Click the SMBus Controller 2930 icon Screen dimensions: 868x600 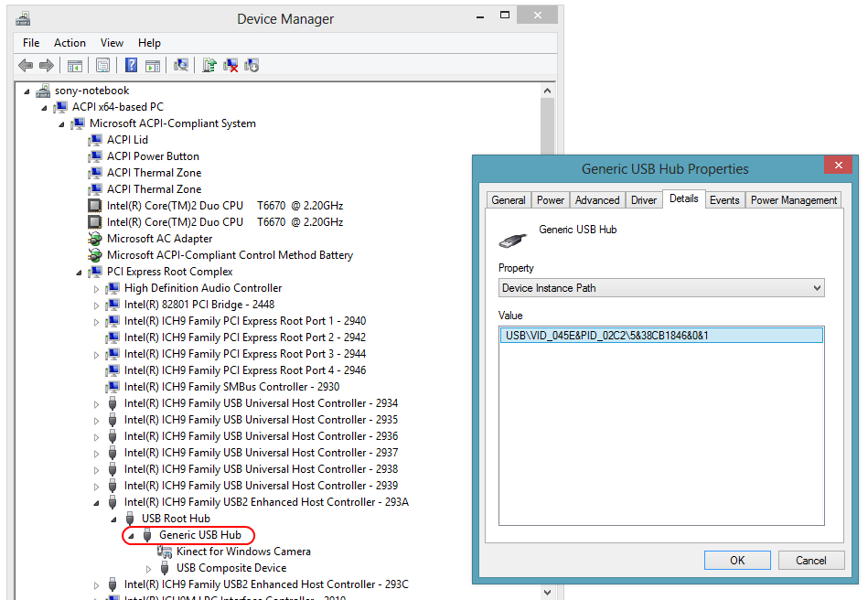[x=113, y=387]
